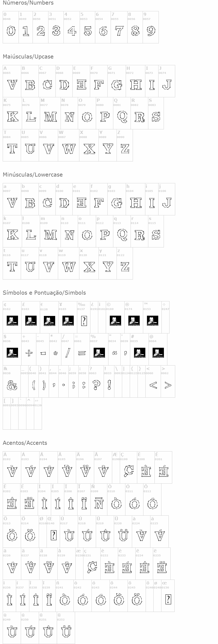The width and height of the screenshot is (218, 644).
Task: Open the copyright symbol logo thumbnail
Action: click(x=115, y=321)
